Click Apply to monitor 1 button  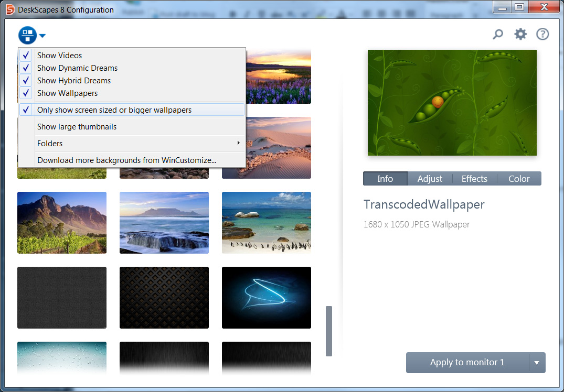(x=467, y=363)
